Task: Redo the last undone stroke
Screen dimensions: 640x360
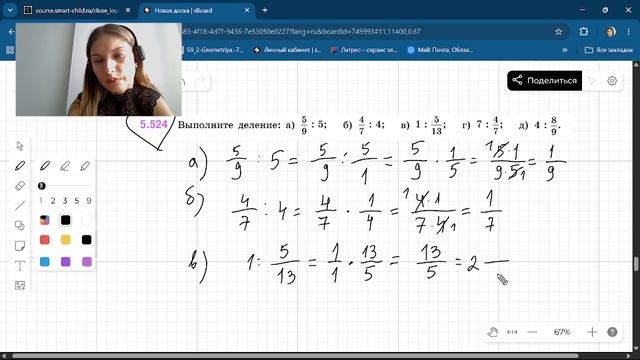Action: 200,81
